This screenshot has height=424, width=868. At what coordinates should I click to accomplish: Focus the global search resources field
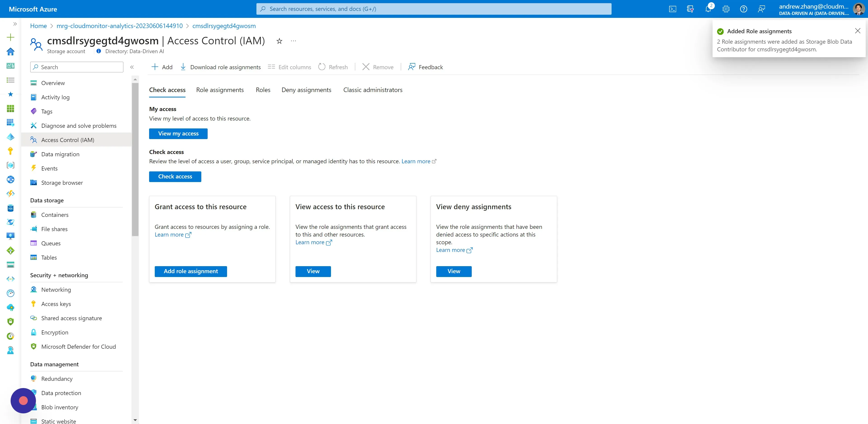[x=434, y=9]
